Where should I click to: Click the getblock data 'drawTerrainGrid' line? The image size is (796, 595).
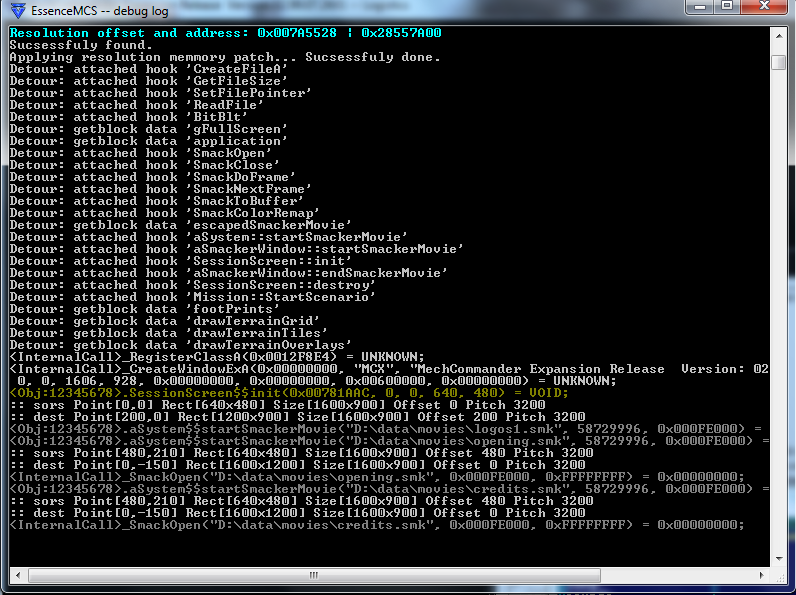[x=164, y=321]
